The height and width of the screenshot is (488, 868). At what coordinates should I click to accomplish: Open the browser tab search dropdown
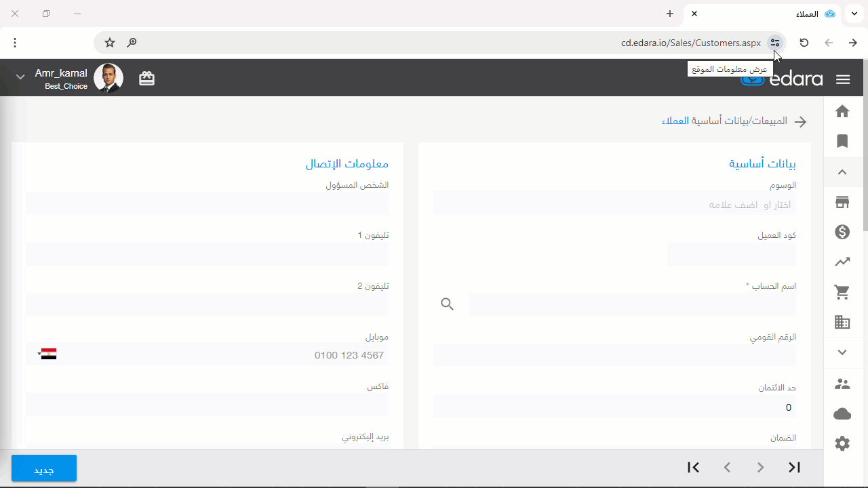coord(854,14)
